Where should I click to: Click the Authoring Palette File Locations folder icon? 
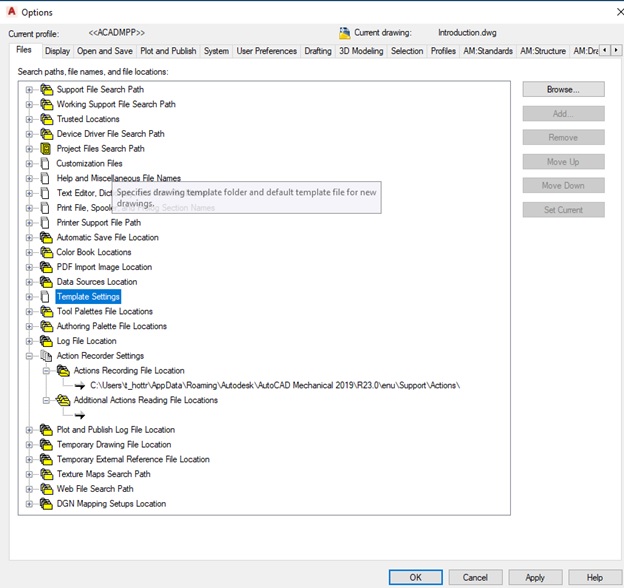[47, 326]
